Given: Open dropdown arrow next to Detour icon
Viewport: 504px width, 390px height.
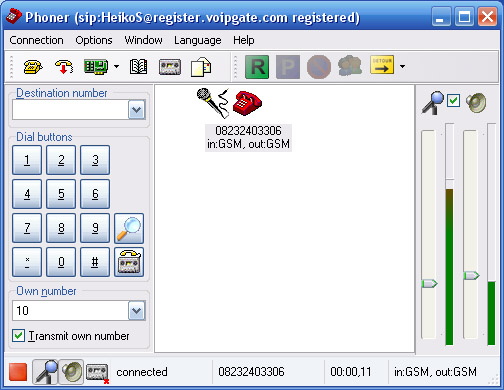Looking at the screenshot, I should point(402,67).
